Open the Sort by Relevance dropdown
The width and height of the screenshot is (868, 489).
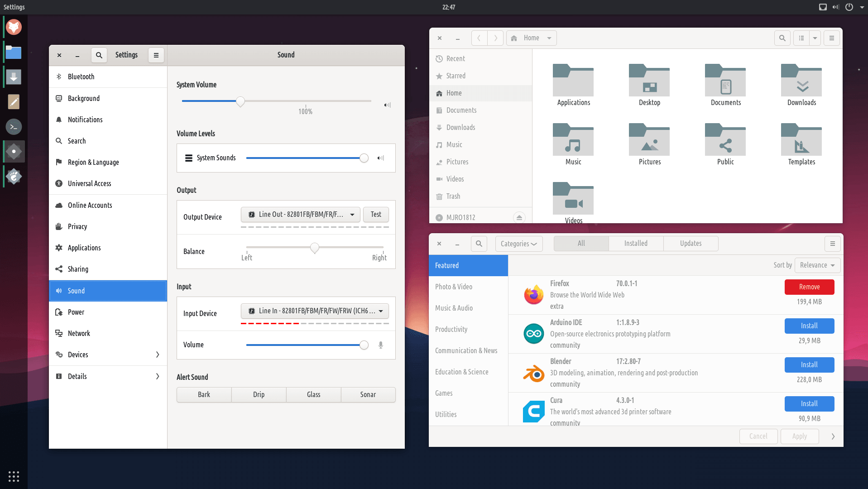click(x=817, y=265)
